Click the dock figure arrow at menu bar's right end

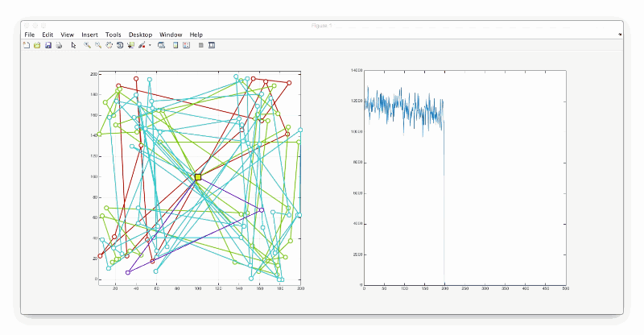[620, 35]
